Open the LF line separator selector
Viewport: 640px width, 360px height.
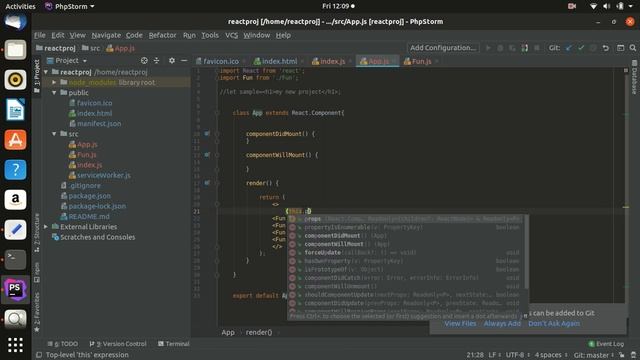pyautogui.click(x=494, y=355)
